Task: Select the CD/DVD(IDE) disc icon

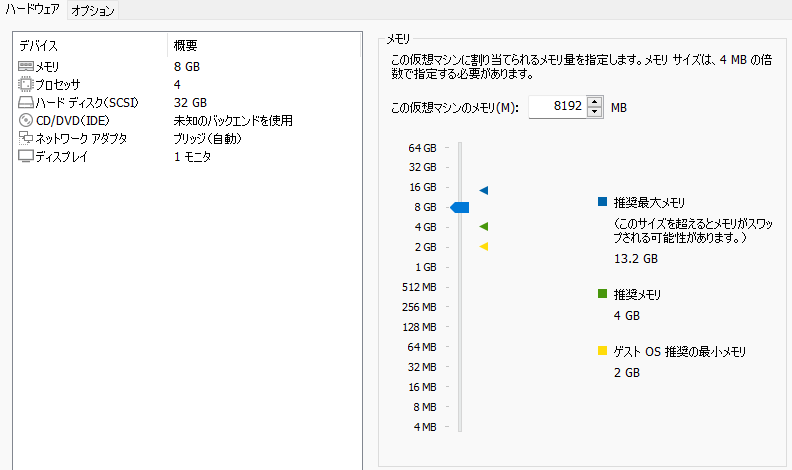Action: click(26, 120)
